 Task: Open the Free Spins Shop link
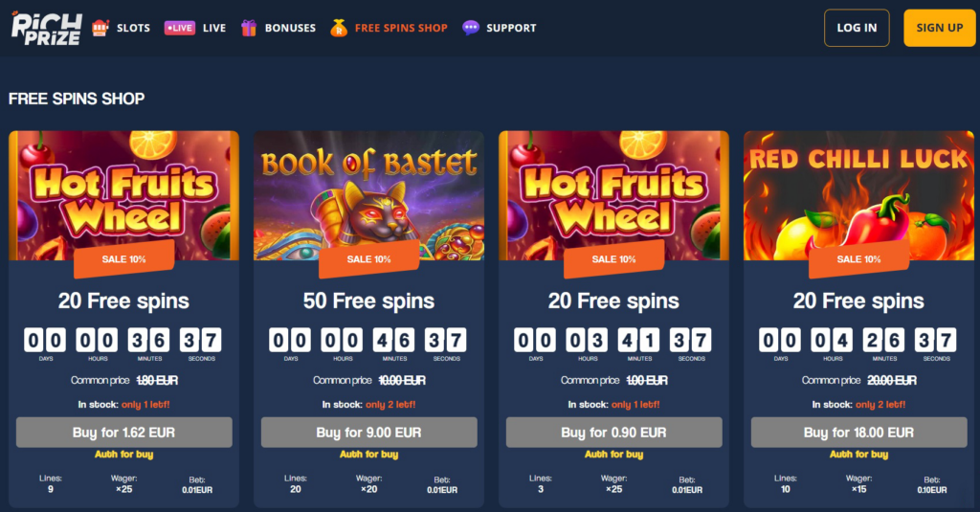point(401,28)
